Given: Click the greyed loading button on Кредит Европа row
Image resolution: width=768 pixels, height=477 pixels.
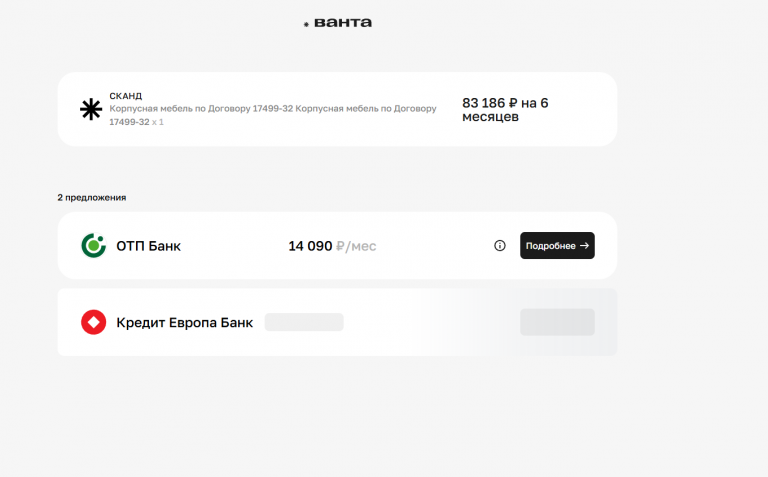Looking at the screenshot, I should pos(557,322).
